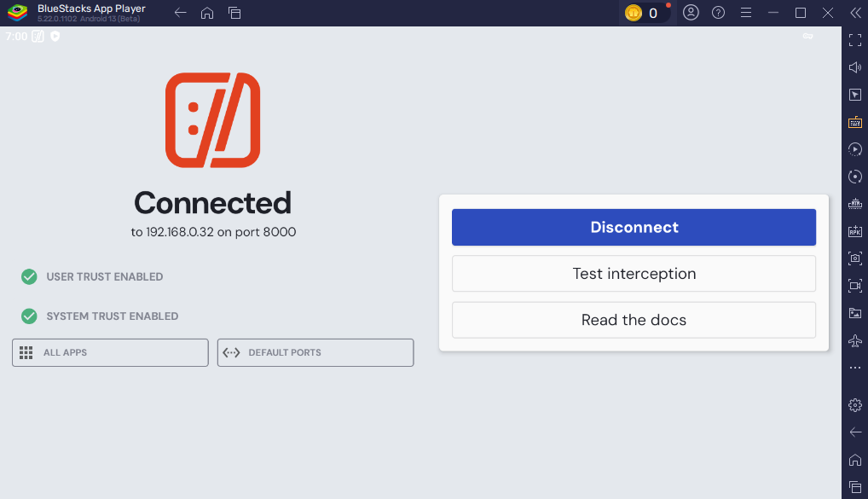Open the macro play icon in sidebar
Image resolution: width=868 pixels, height=499 pixels.
click(x=855, y=149)
